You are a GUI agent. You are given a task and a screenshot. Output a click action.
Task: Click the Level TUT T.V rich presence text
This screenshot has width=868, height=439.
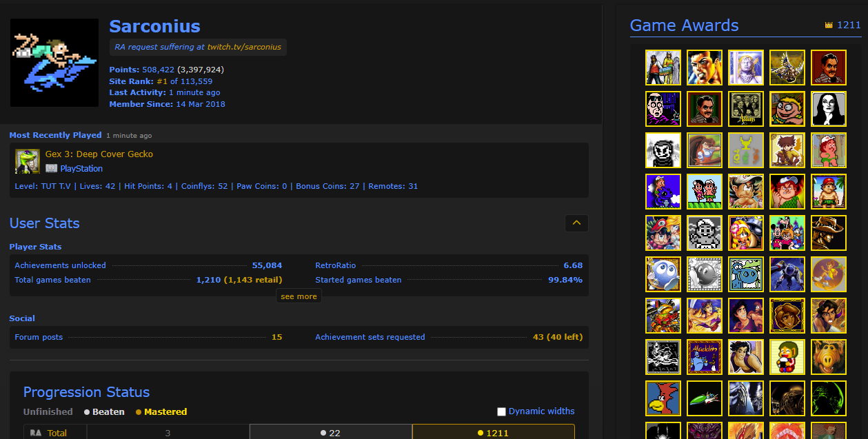coord(44,186)
